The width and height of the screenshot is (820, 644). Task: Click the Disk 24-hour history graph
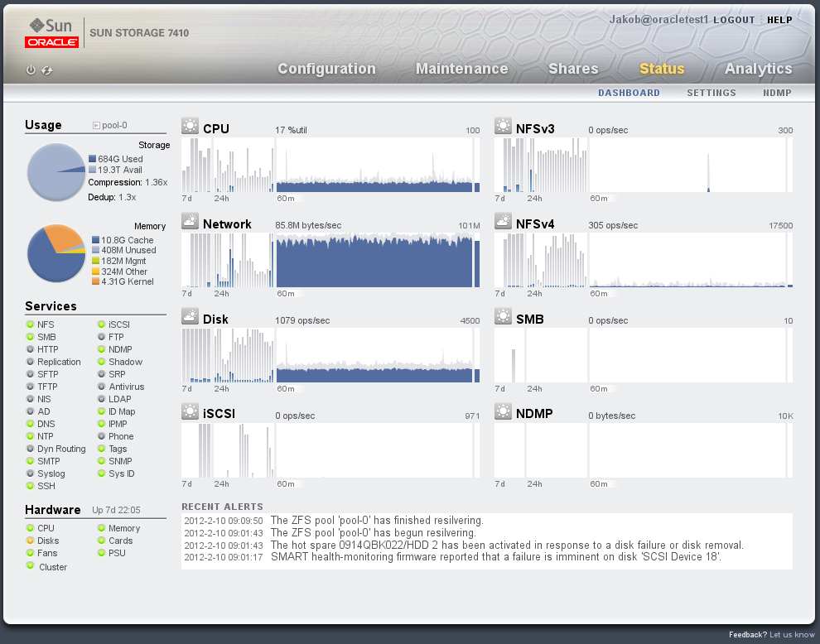244,355
